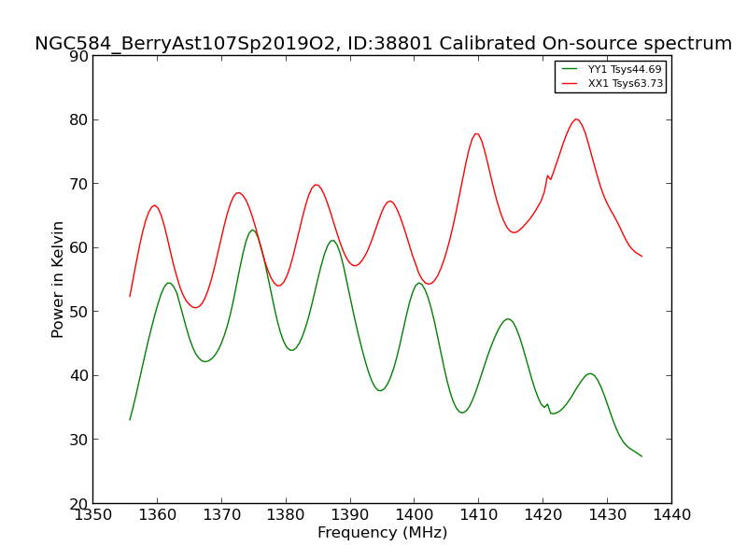Image resolution: width=747 pixels, height=560 pixels.
Task: Click the y-axis tick label 90
Action: (79, 56)
